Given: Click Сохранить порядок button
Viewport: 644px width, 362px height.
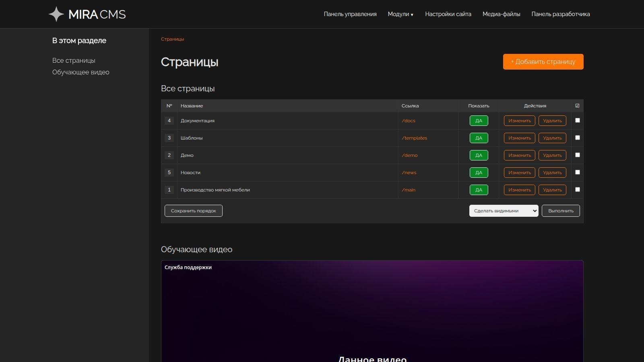Looking at the screenshot, I should click(x=193, y=211).
